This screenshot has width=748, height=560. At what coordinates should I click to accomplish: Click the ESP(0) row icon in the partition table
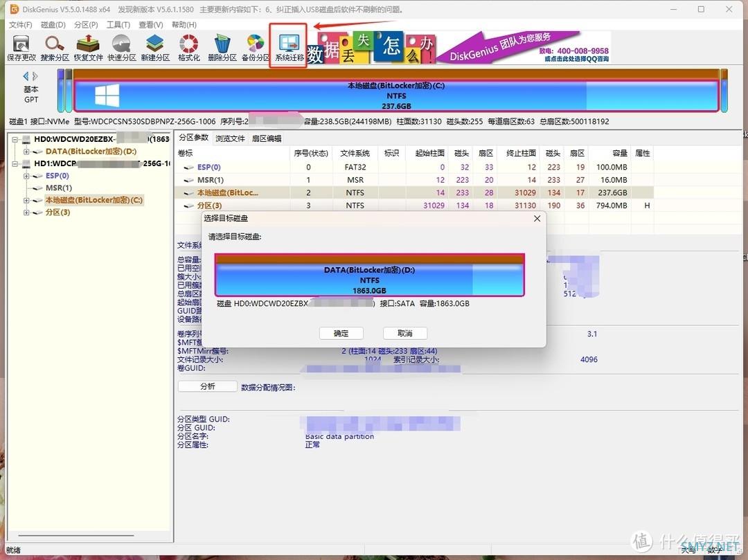click(x=188, y=168)
